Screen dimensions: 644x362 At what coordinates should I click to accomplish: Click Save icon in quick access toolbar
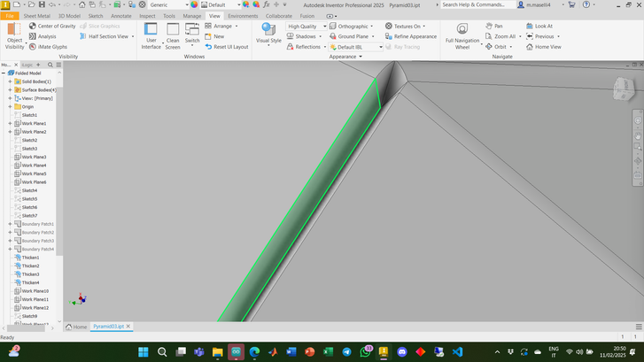(42, 4)
